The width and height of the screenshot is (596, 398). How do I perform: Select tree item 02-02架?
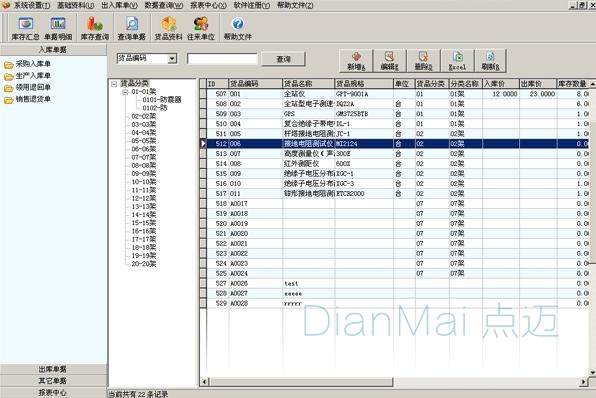tap(144, 116)
